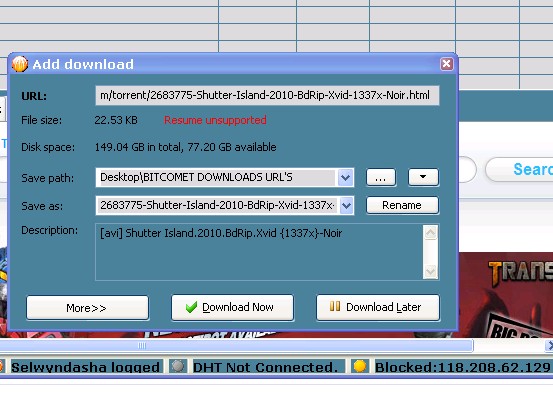The image size is (553, 393).
Task: Click the '22.53 KB' file size value
Action: (x=116, y=120)
